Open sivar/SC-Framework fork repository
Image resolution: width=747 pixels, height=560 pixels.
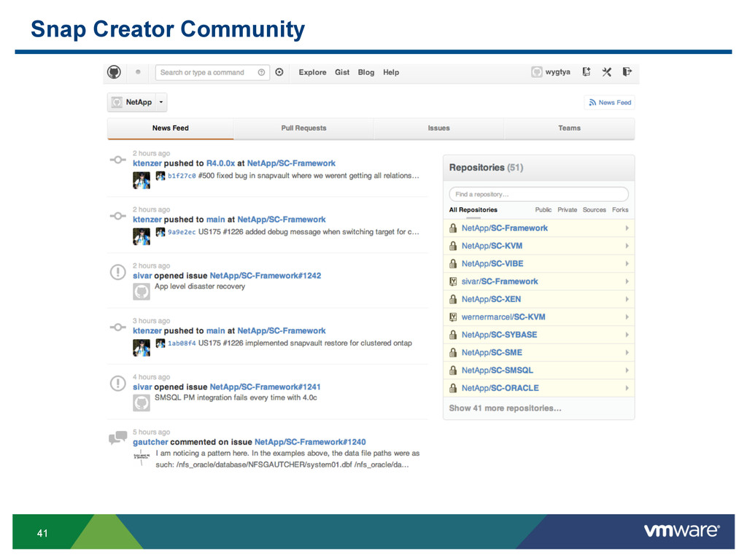(x=539, y=281)
